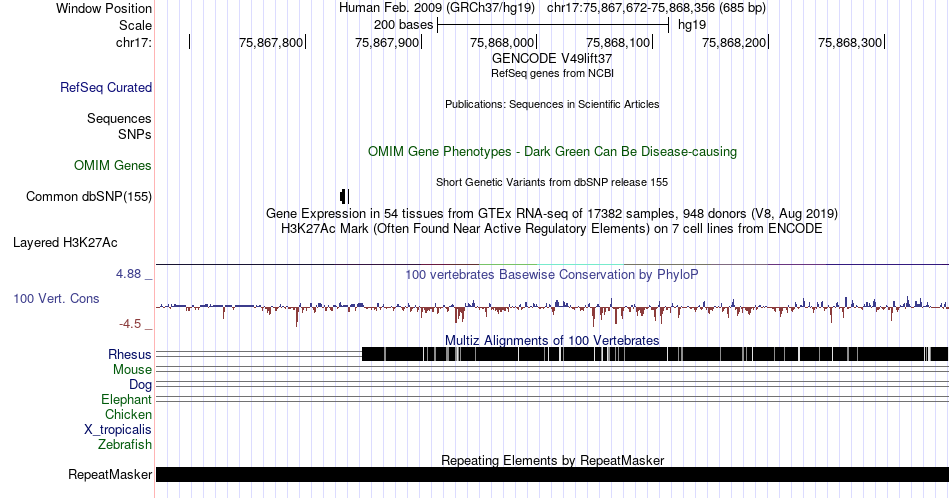Open the OMIM Genes track label
Viewport: 950px width, 498px height.
tap(113, 165)
